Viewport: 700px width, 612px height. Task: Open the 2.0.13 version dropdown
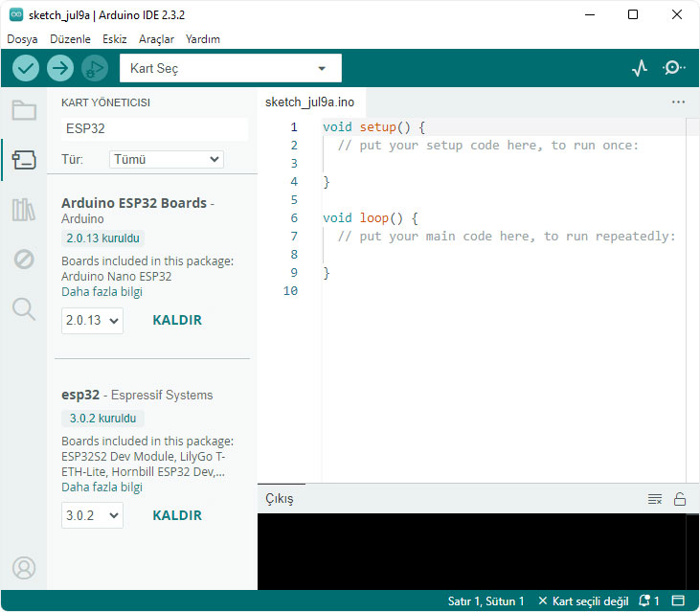pos(93,321)
